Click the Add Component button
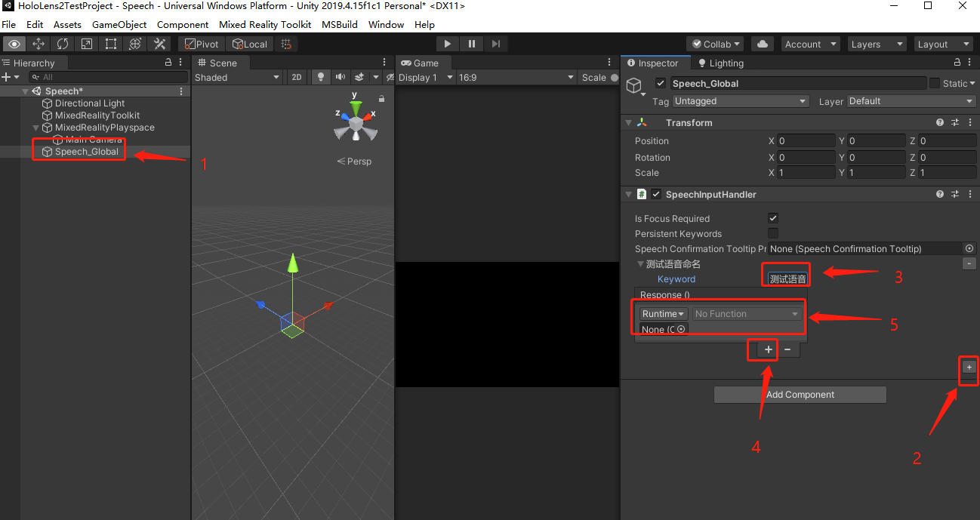This screenshot has height=520, width=980. (800, 394)
